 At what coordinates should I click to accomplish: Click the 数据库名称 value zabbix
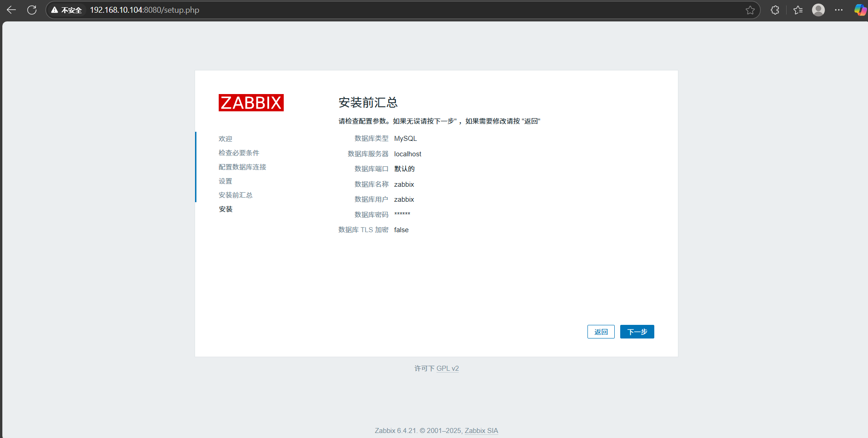pos(404,184)
